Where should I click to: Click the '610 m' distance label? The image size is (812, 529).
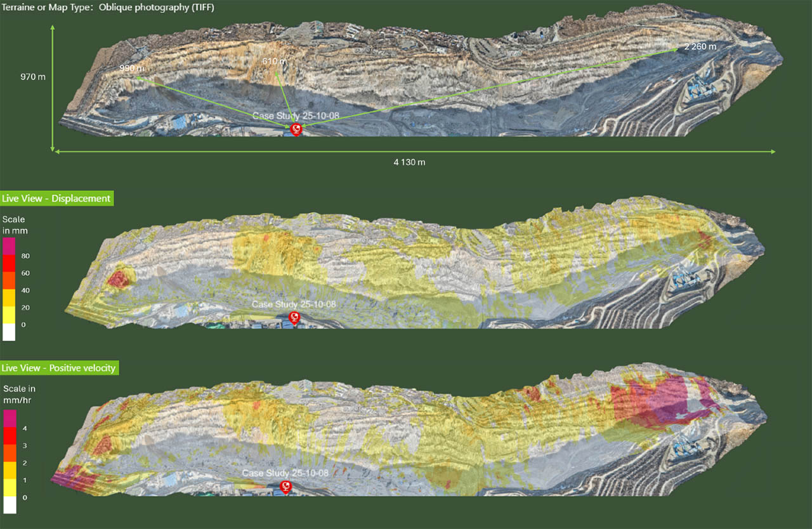[x=275, y=61]
